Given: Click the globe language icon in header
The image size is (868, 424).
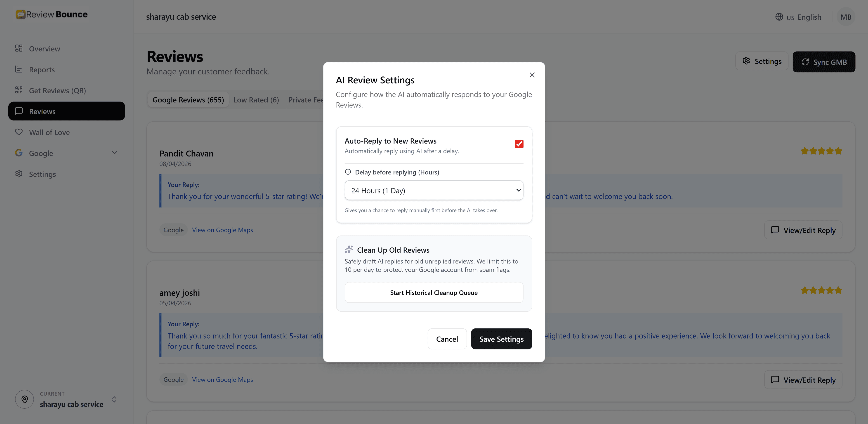Looking at the screenshot, I should coord(779,16).
